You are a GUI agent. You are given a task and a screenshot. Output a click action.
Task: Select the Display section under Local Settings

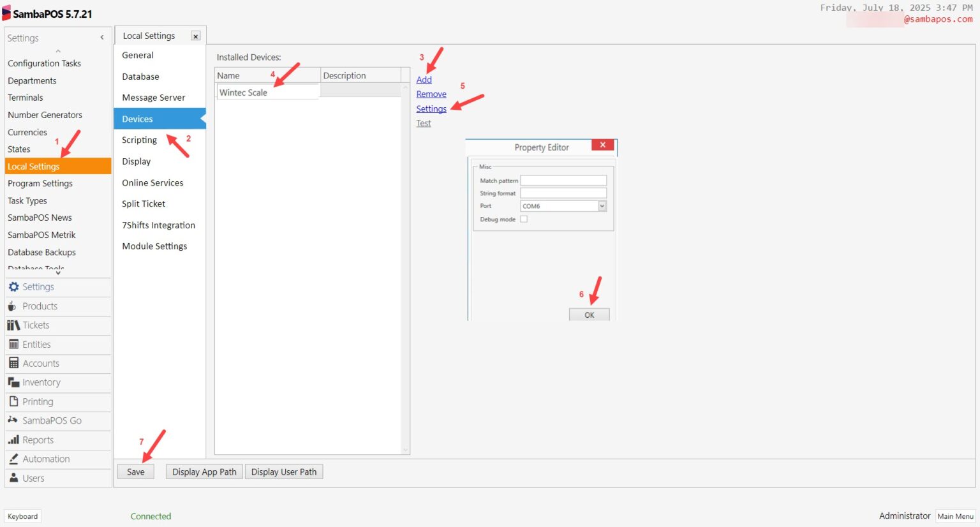pyautogui.click(x=136, y=161)
